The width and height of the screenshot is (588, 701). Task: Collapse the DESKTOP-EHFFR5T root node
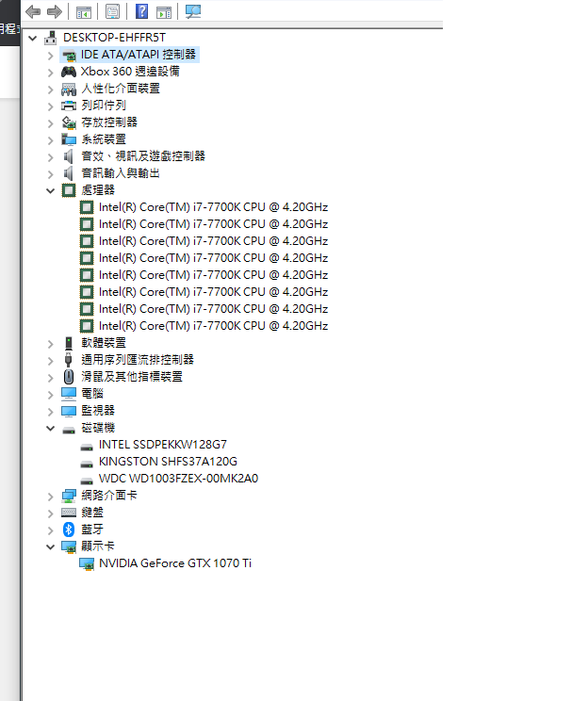pos(33,38)
